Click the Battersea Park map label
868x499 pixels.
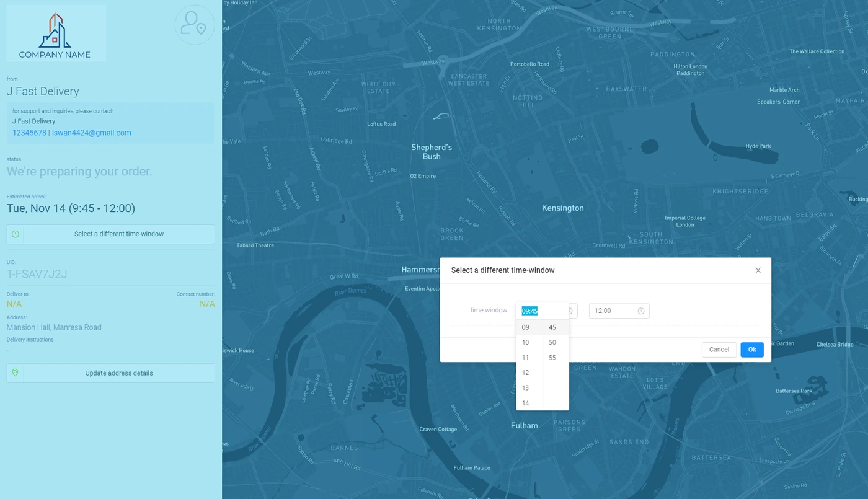click(794, 391)
